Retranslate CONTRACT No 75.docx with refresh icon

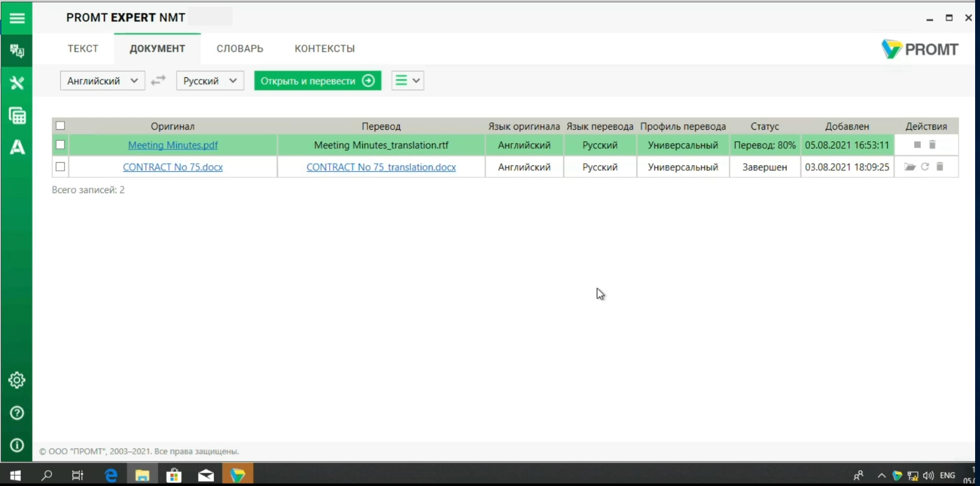click(925, 167)
